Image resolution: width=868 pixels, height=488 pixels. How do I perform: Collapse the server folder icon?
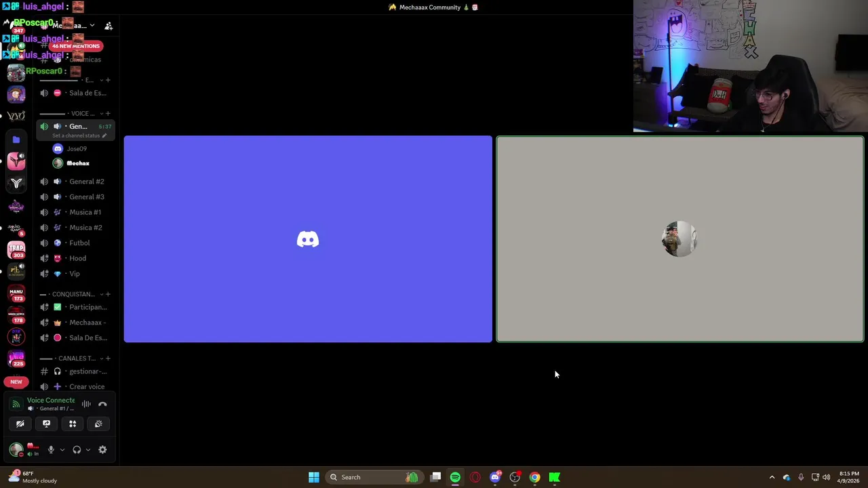[16, 140]
